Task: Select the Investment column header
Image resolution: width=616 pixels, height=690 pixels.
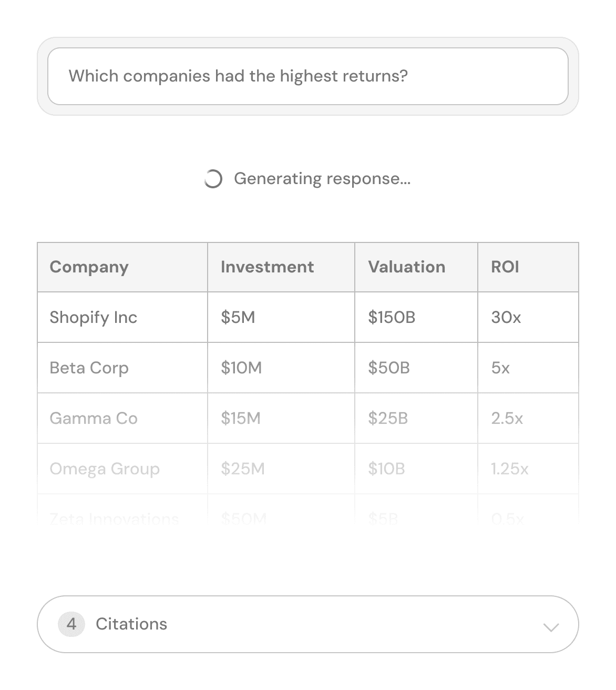Action: pos(281,267)
